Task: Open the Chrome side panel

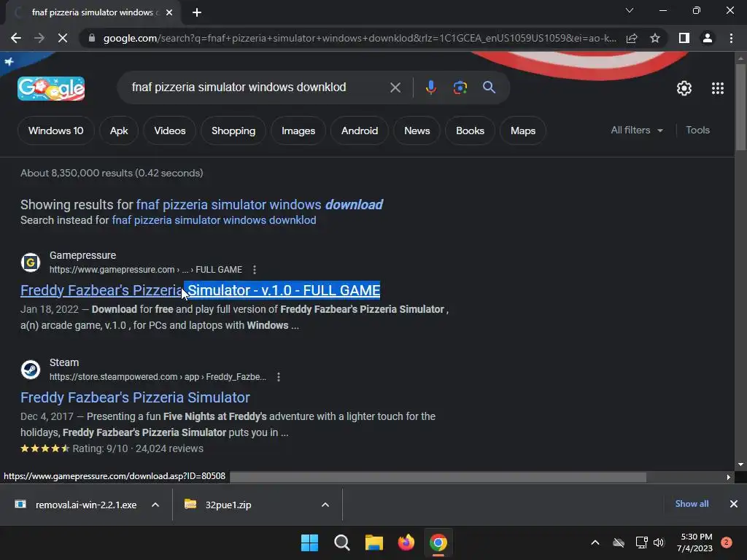Action: coord(684,38)
